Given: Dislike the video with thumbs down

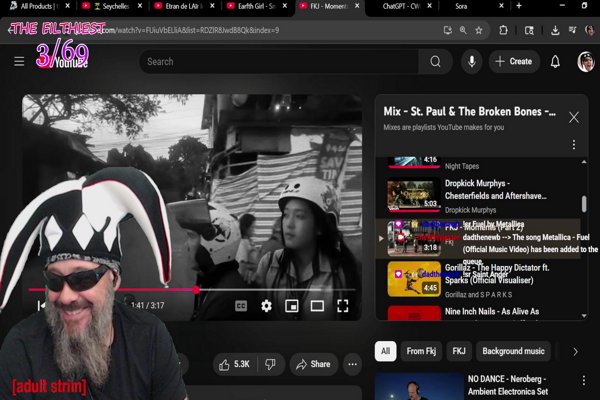Looking at the screenshot, I should [x=271, y=364].
